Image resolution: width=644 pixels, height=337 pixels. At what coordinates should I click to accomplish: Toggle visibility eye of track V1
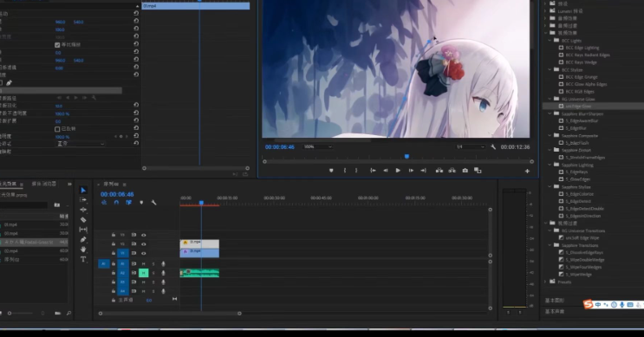(143, 253)
